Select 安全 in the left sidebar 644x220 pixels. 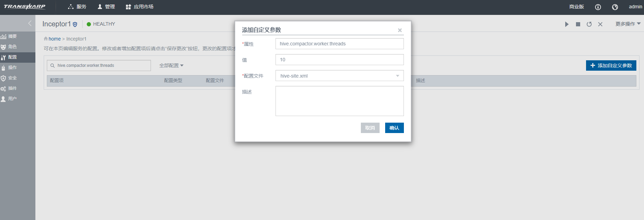tap(12, 78)
